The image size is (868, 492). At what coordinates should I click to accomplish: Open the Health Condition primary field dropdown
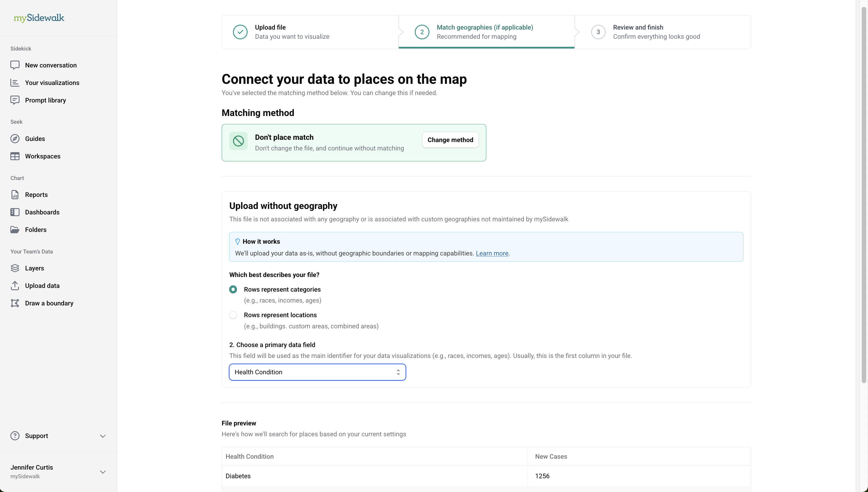317,372
